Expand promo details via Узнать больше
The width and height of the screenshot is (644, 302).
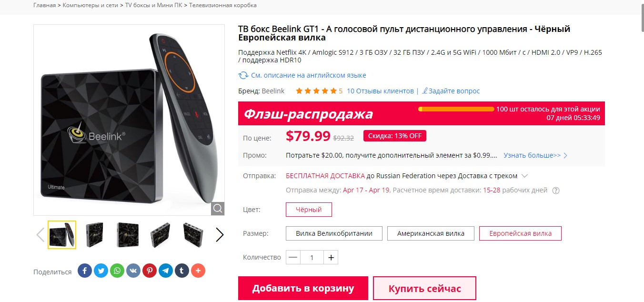click(535, 155)
